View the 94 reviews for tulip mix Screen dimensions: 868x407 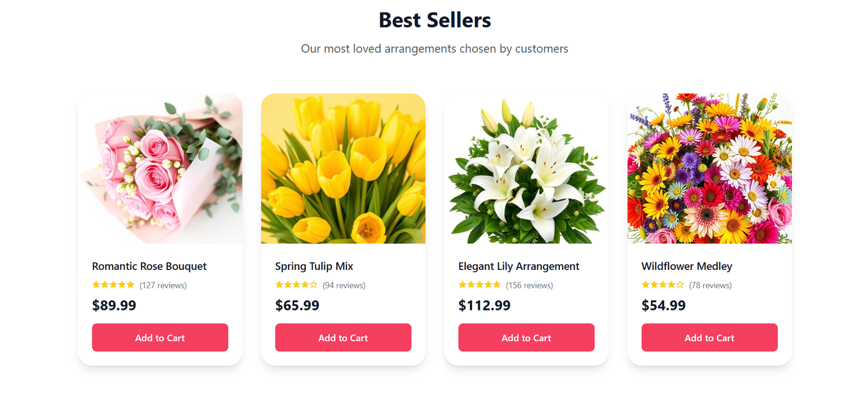344,286
